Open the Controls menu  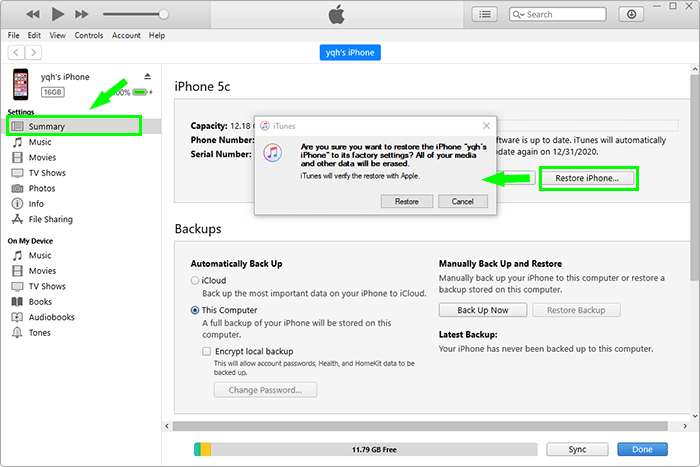pyautogui.click(x=88, y=35)
